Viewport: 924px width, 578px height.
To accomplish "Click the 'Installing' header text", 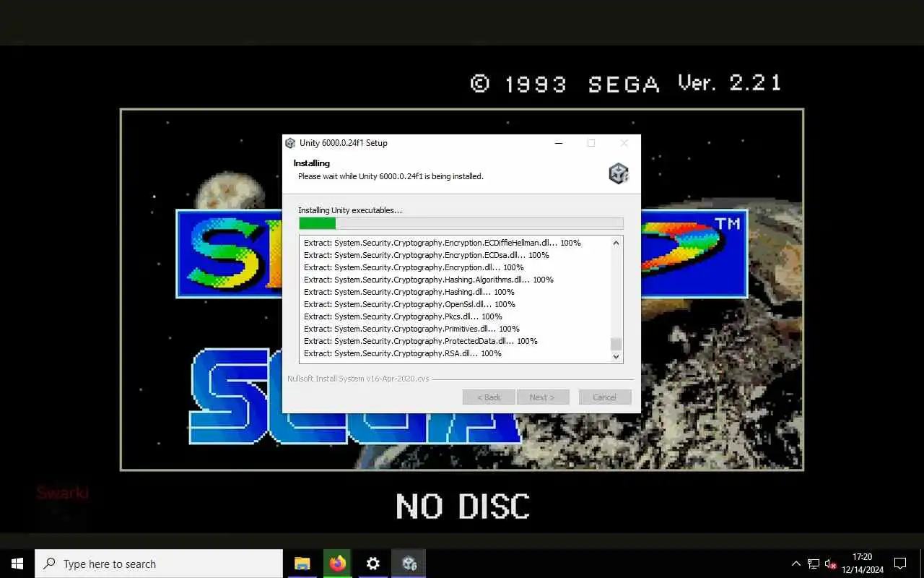I will pyautogui.click(x=311, y=163).
